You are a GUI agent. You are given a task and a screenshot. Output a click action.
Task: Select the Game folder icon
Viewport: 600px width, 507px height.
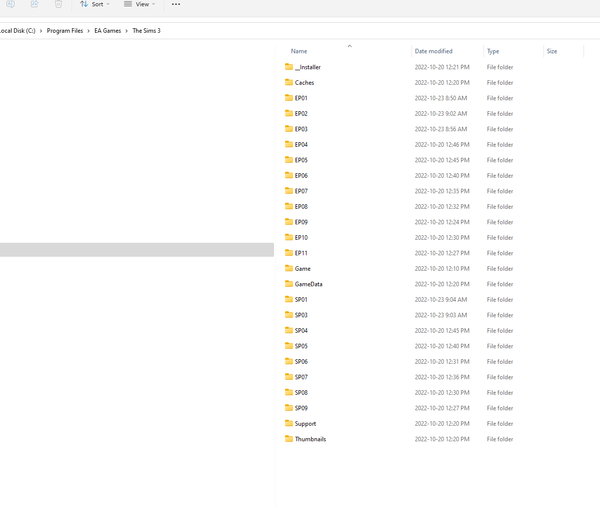pos(289,268)
